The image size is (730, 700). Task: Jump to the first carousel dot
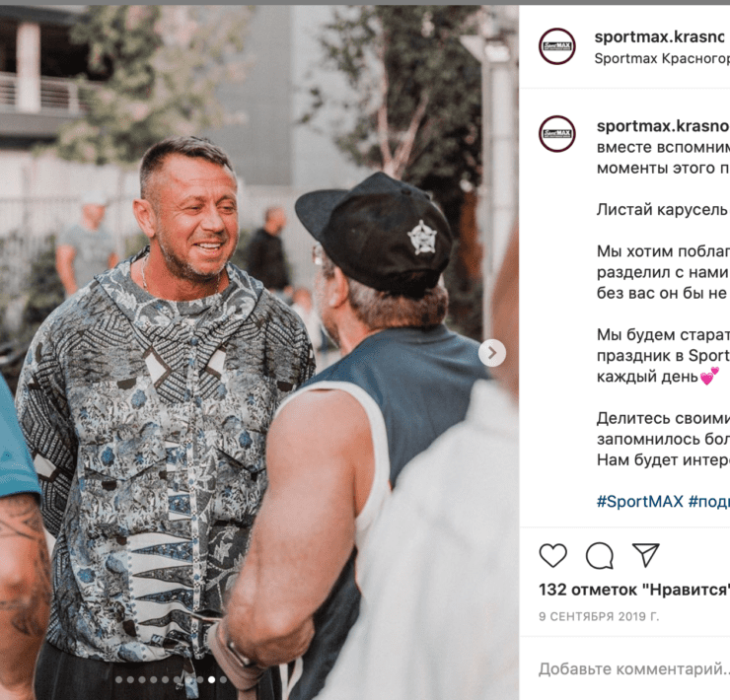[x=118, y=679]
